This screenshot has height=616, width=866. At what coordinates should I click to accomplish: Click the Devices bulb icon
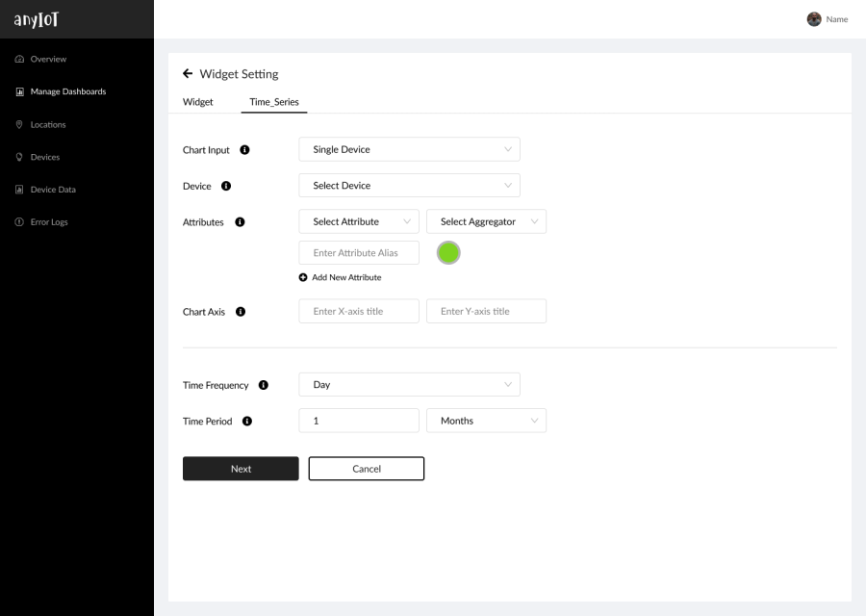pyautogui.click(x=19, y=157)
